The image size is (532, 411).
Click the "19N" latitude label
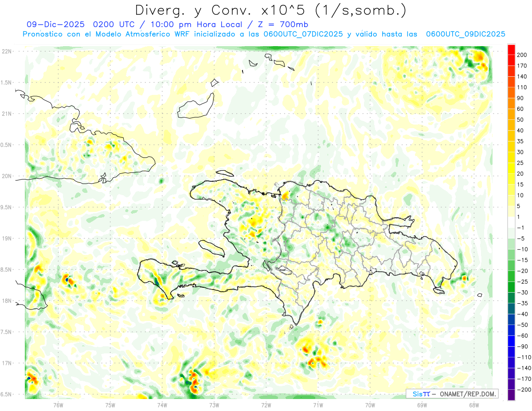(7, 239)
